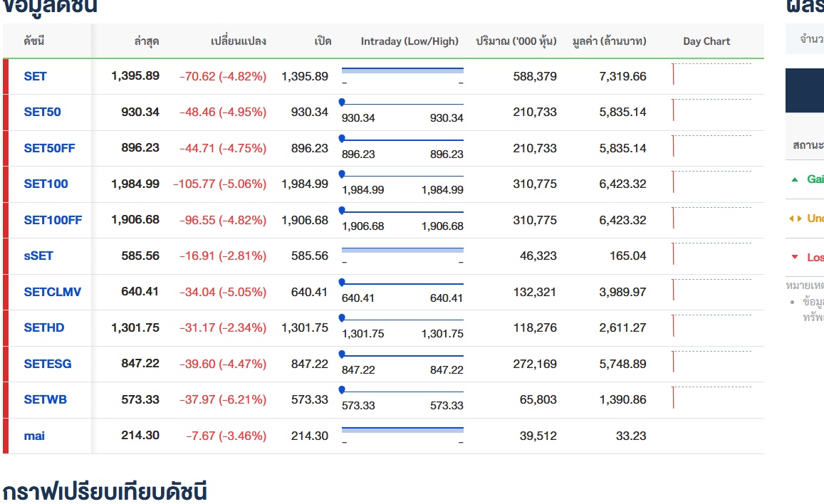Open the sSET index link

coord(38,256)
